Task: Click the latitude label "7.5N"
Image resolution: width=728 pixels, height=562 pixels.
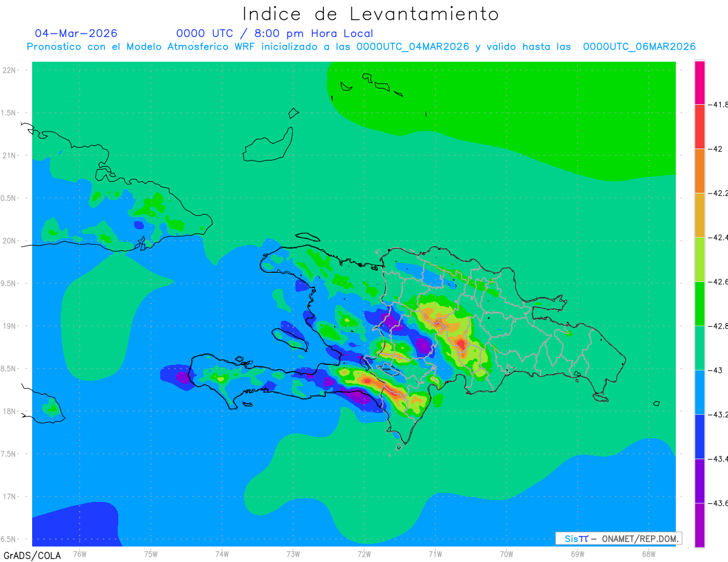Action: [x=8, y=454]
